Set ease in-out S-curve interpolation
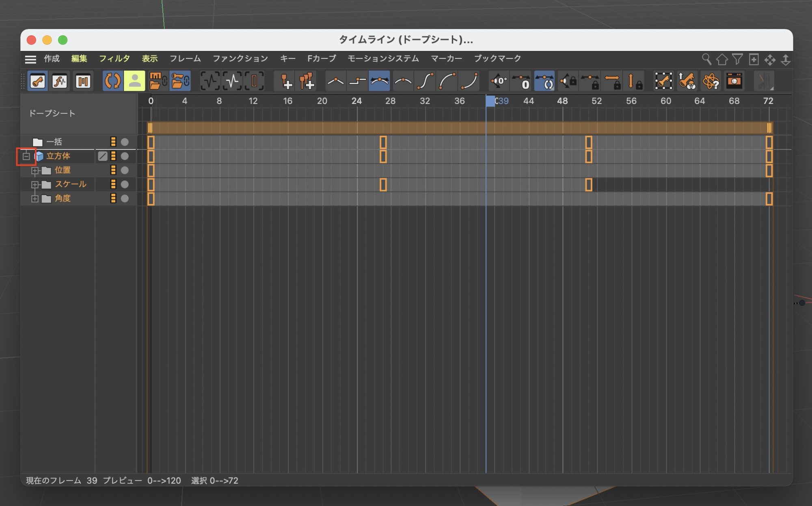 425,81
